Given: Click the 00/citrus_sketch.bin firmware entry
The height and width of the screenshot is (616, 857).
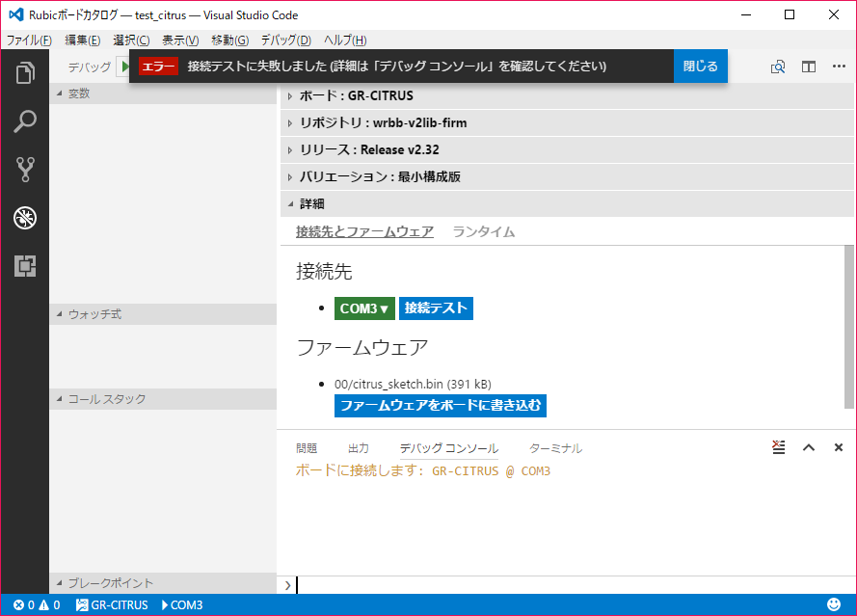Looking at the screenshot, I should coord(413,385).
